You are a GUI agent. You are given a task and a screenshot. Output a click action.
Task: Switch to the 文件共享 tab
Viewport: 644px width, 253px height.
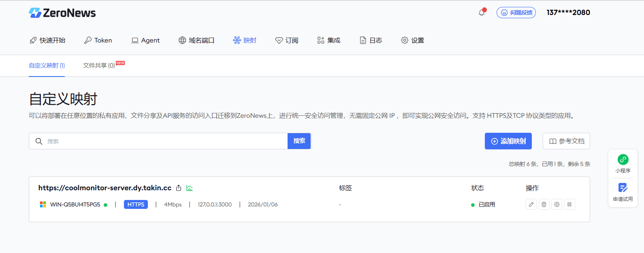coord(99,66)
